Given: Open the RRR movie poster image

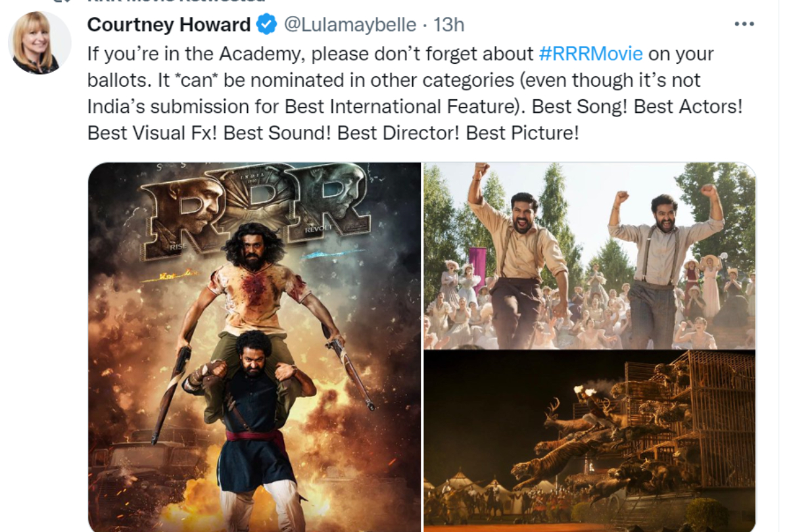Looking at the screenshot, I should pos(254,347).
